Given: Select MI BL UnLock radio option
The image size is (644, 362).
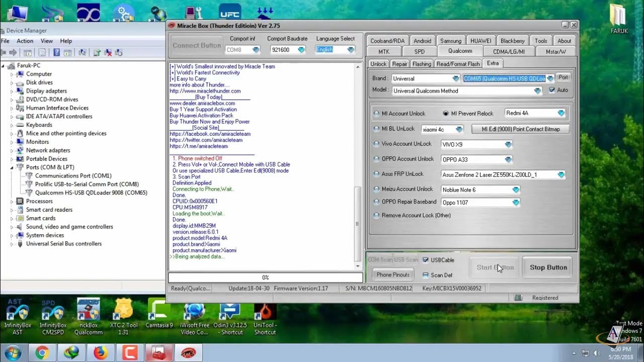Looking at the screenshot, I should tap(377, 129).
